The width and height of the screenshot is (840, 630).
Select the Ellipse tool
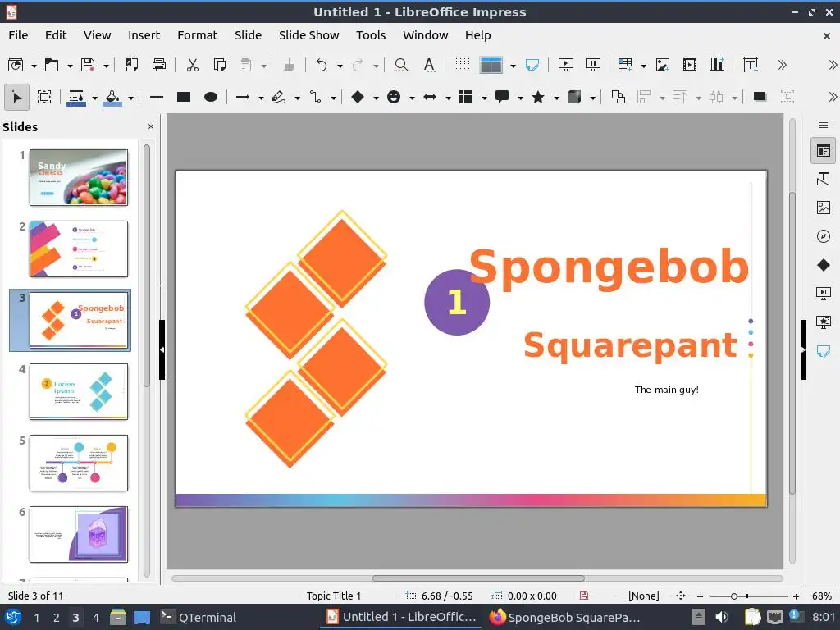211,97
